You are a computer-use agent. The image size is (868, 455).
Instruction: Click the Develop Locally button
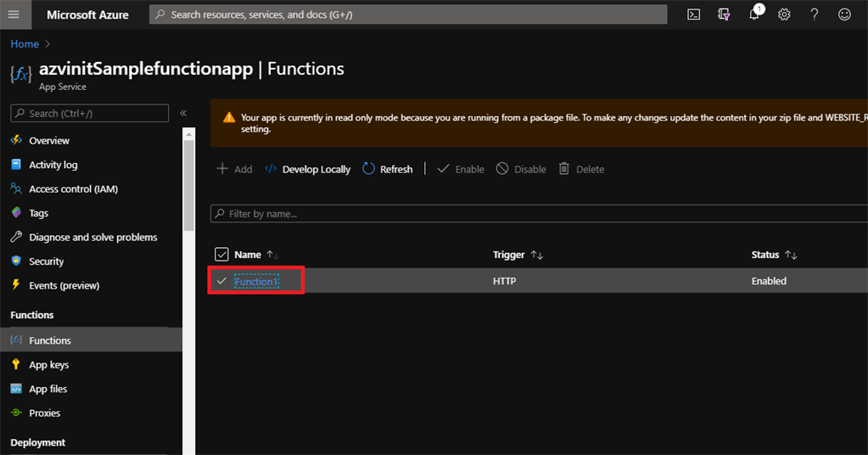pos(307,169)
